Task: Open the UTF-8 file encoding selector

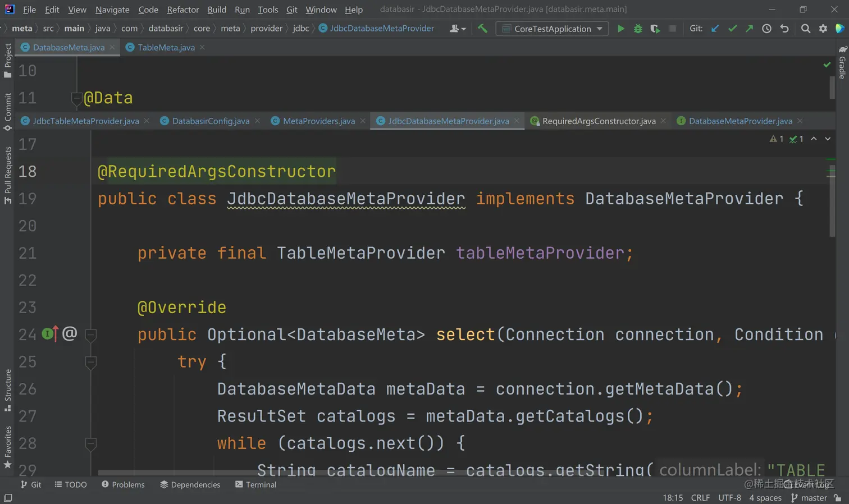Action: tap(729, 498)
